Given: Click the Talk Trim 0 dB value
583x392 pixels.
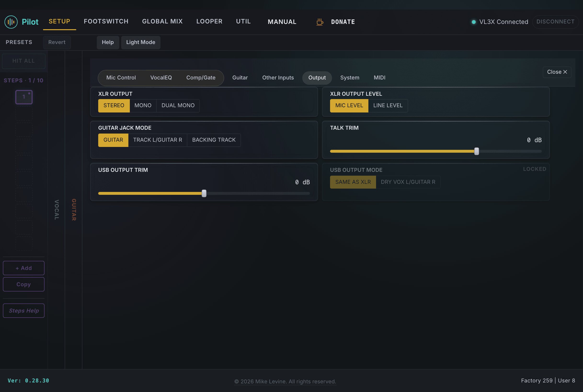Looking at the screenshot, I should [534, 140].
